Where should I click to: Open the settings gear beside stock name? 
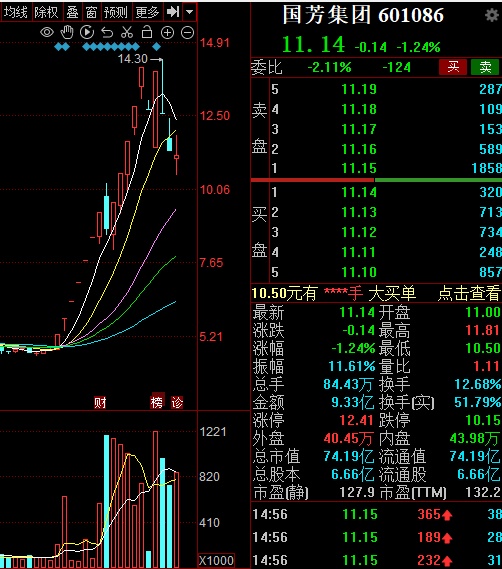(492, 15)
